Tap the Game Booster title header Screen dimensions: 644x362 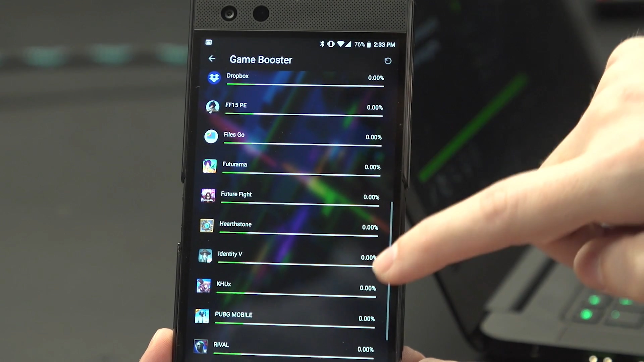pyautogui.click(x=261, y=59)
